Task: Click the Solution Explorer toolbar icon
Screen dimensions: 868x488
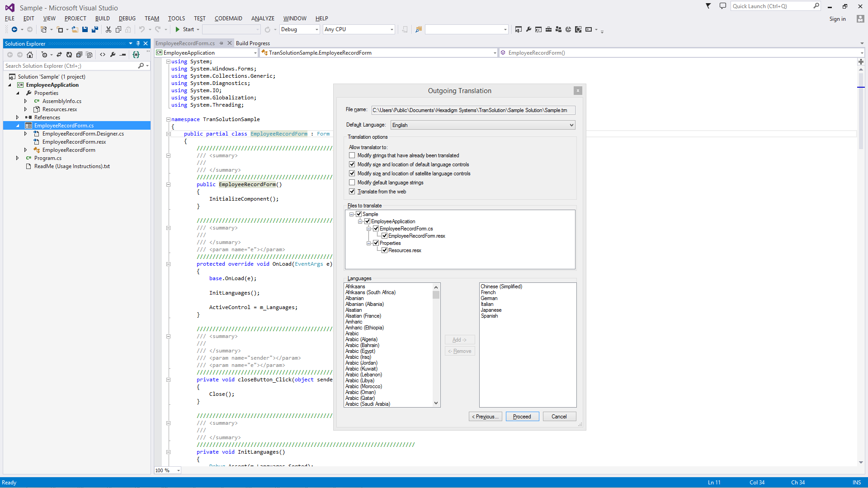Action: [519, 29]
